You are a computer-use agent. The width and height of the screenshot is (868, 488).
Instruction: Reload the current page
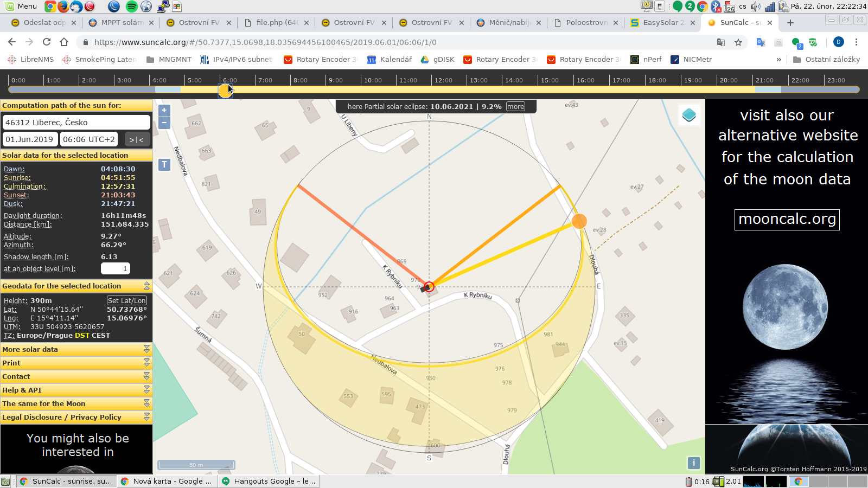pyautogui.click(x=47, y=42)
